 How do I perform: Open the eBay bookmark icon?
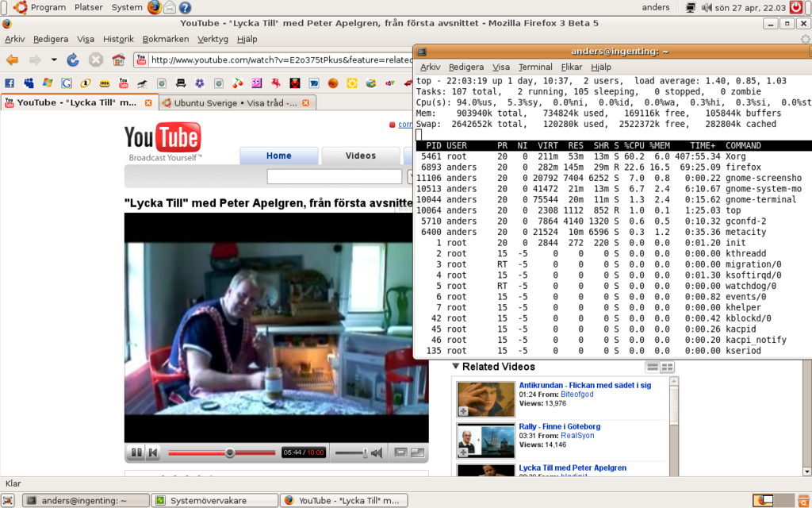pos(390,83)
